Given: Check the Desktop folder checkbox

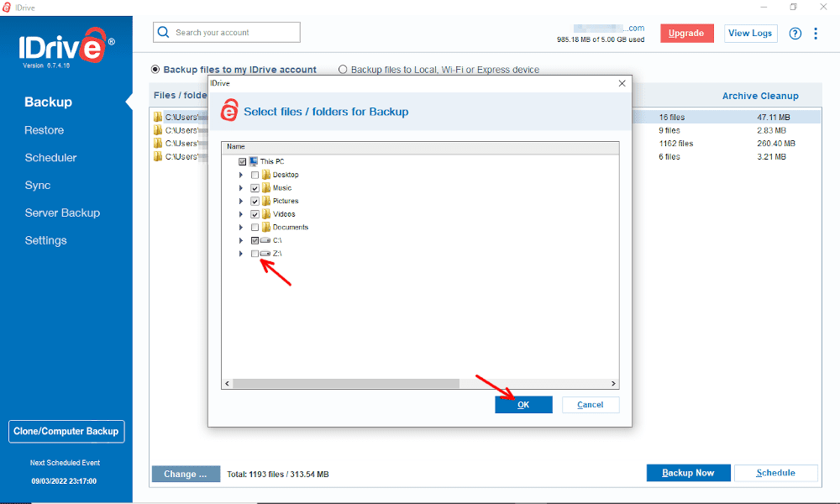Looking at the screenshot, I should point(255,176).
